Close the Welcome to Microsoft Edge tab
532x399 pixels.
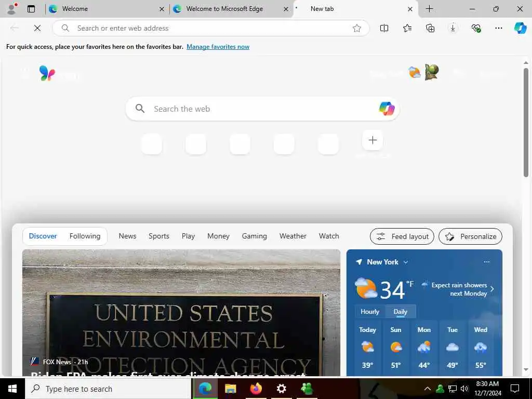click(x=286, y=9)
